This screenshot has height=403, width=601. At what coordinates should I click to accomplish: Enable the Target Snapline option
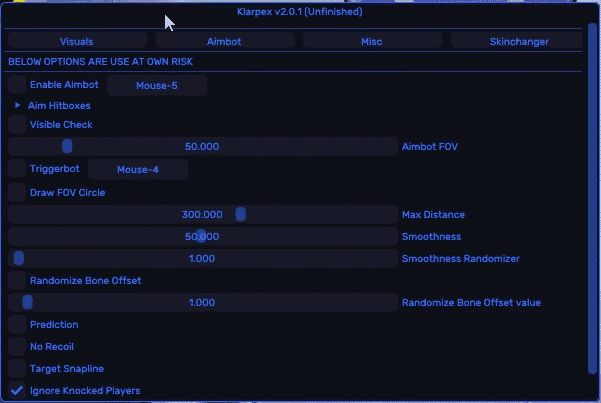[17, 368]
